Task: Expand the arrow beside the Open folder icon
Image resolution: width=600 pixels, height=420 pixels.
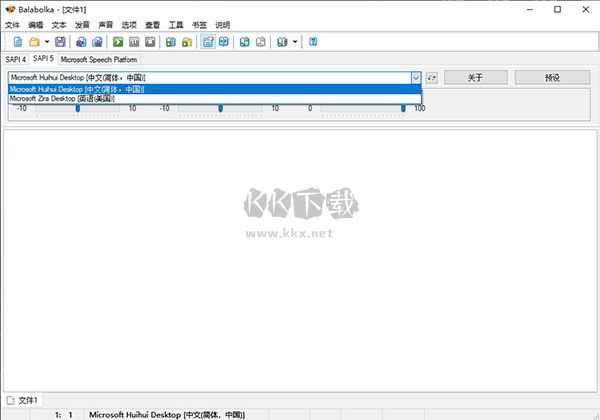Action: tap(47, 42)
